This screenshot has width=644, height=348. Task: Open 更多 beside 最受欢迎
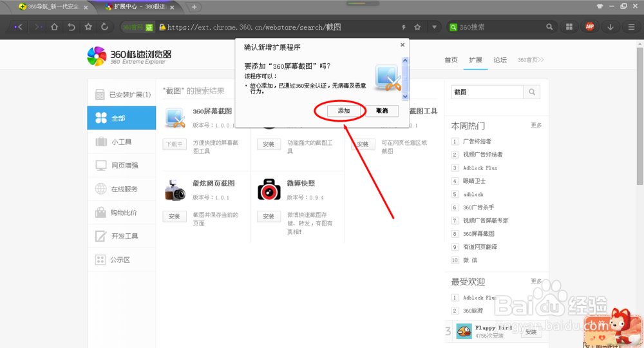[x=536, y=282]
